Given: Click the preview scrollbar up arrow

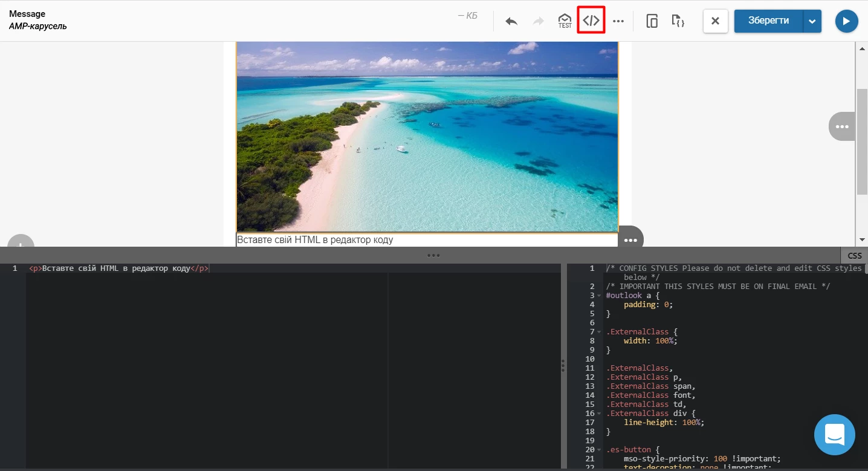Looking at the screenshot, I should 862,48.
